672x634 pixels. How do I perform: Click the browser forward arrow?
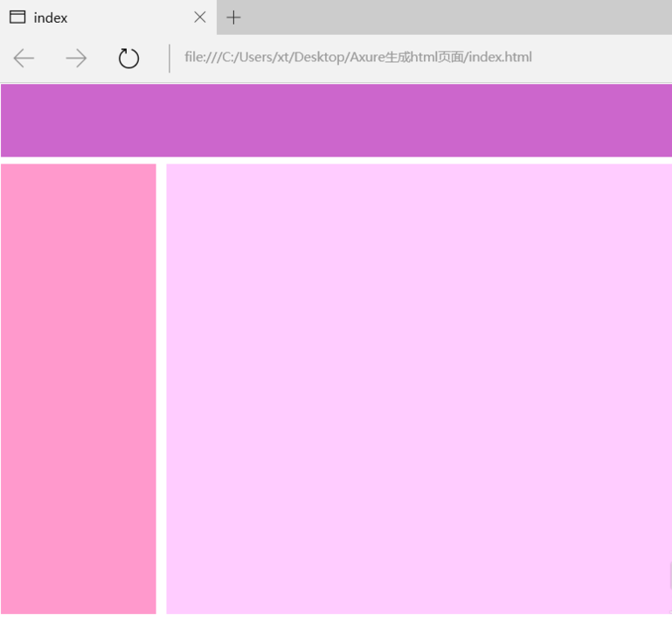click(x=76, y=59)
